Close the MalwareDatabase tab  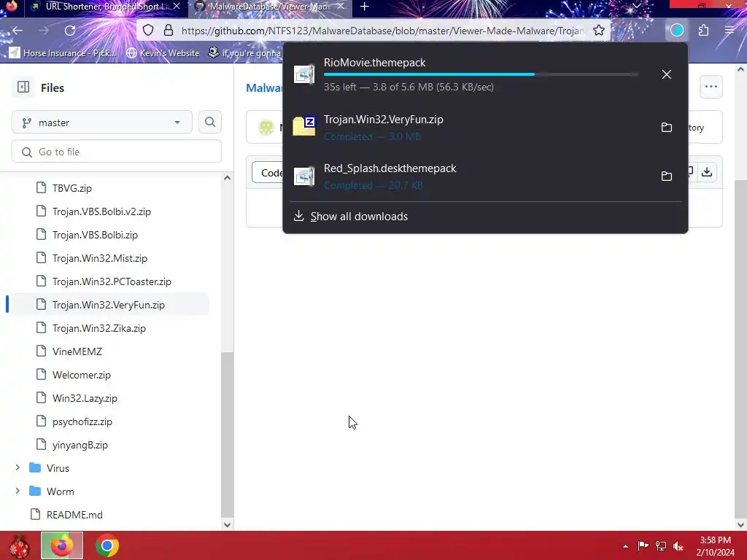[x=341, y=6]
